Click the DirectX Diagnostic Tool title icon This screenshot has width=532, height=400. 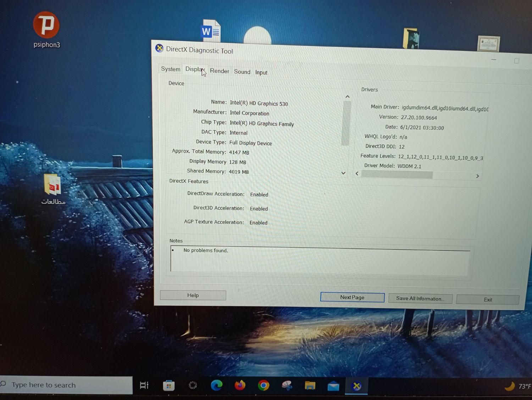pos(160,48)
